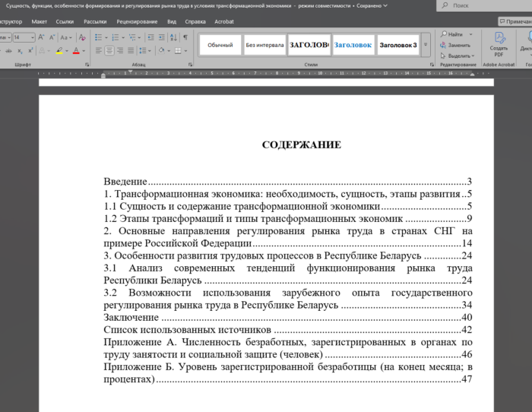This screenshot has width=532, height=412.
Task: Apply strikethrough formatting
Action: 8,51
